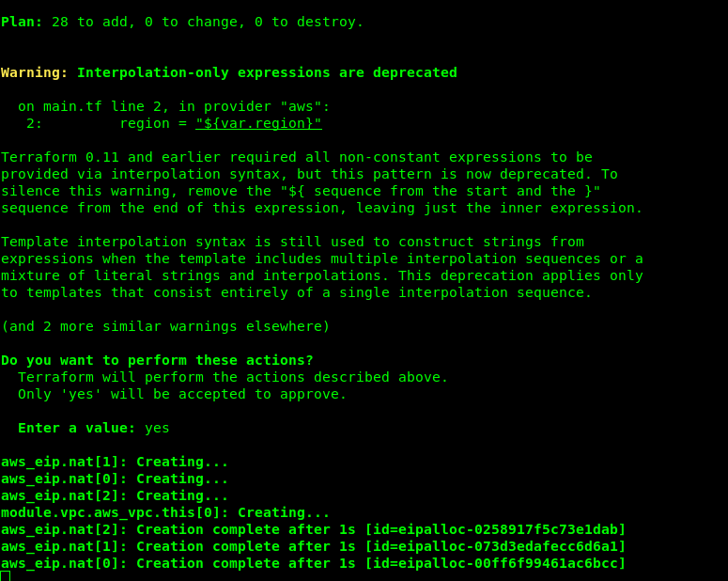Click "(and 2 more similar warnings elsewhere)" text

(165, 326)
